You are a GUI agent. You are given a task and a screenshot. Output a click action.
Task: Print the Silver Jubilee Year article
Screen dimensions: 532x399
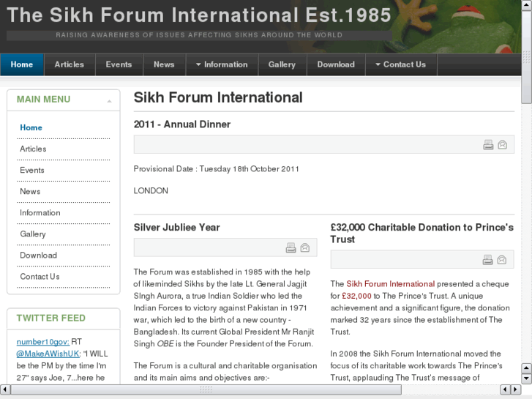291,247
